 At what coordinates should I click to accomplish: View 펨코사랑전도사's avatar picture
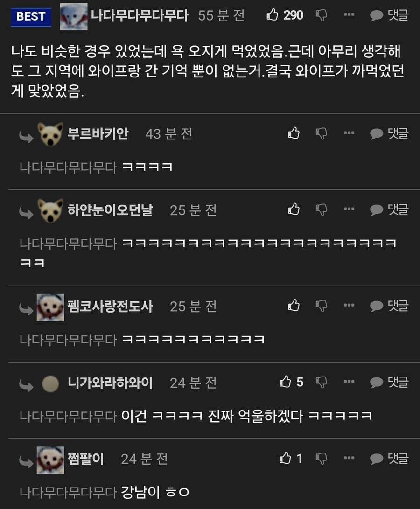tap(50, 307)
